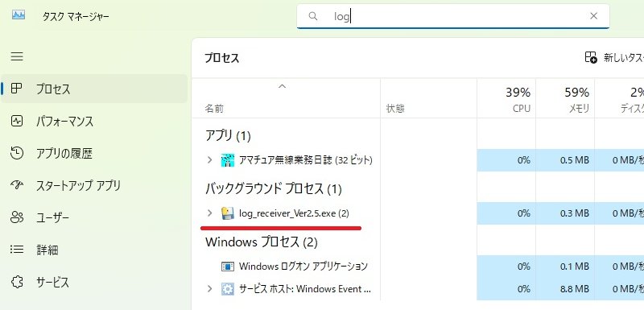This screenshot has height=310, width=644.
Task: Select the アマチュア無線業務日誌 (32 ビット) row
Action: tap(306, 160)
